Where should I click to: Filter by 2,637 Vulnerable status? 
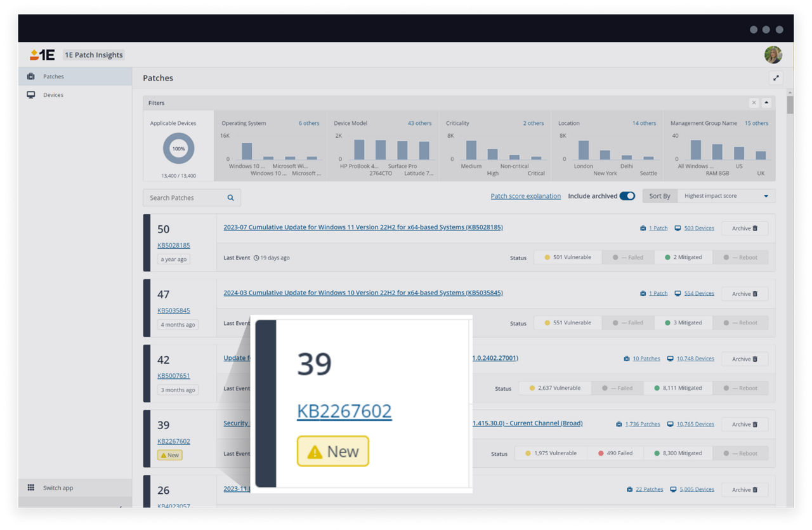(555, 388)
